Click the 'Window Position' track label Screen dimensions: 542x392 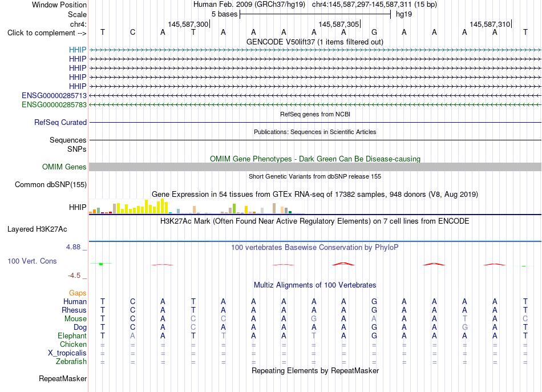point(59,5)
